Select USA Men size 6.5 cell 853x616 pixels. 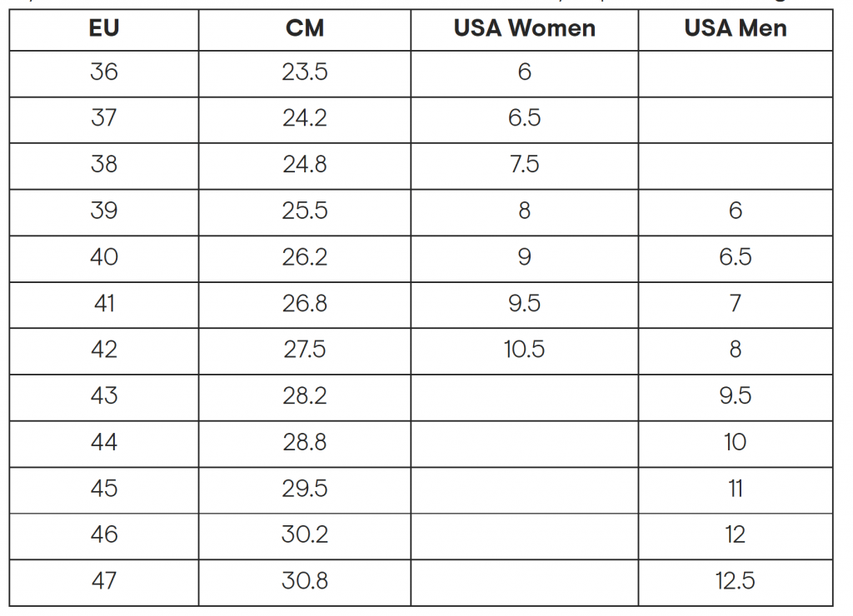[736, 259]
